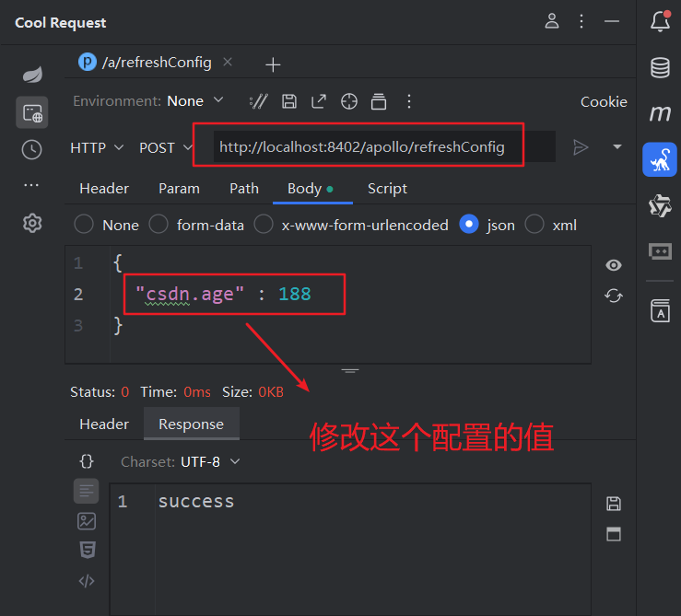Open the vertical dots options in title bar

click(x=581, y=21)
